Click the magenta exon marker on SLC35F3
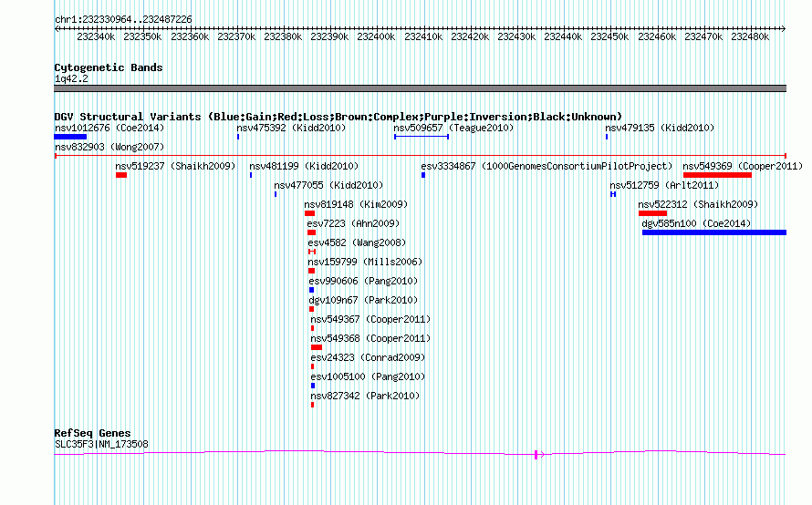 click(536, 455)
